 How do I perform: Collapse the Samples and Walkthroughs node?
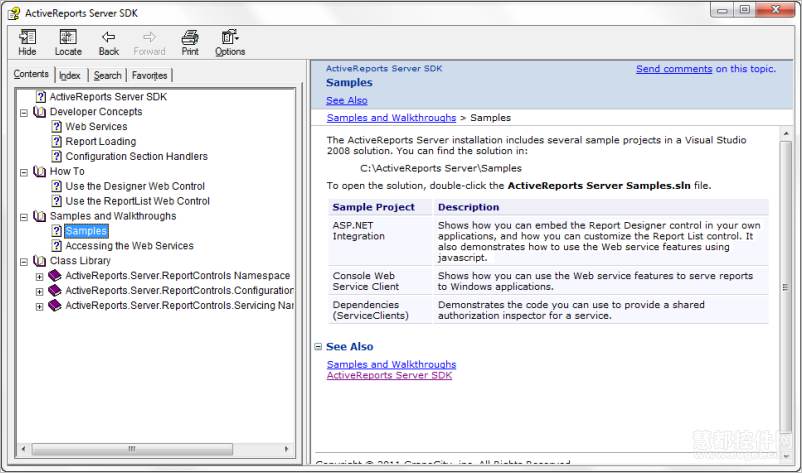tap(24, 217)
